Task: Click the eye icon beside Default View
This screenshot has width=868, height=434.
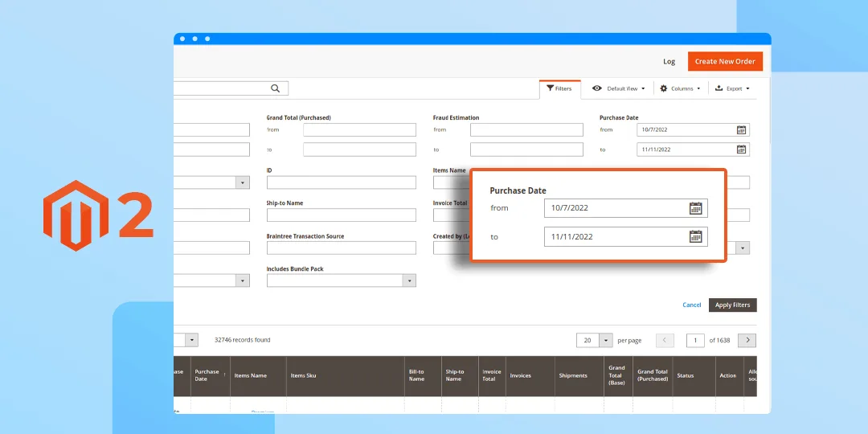Action: coord(596,88)
